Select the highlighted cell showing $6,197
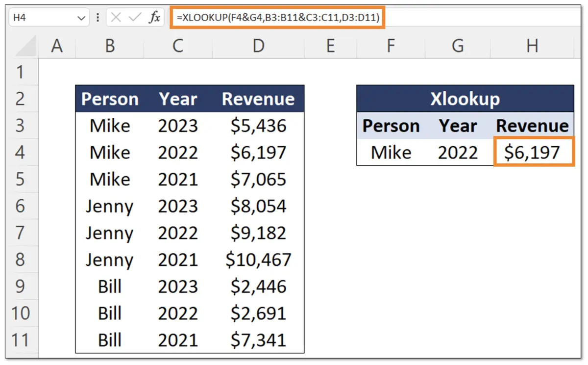Viewport: 588px width, 365px height. [x=532, y=152]
